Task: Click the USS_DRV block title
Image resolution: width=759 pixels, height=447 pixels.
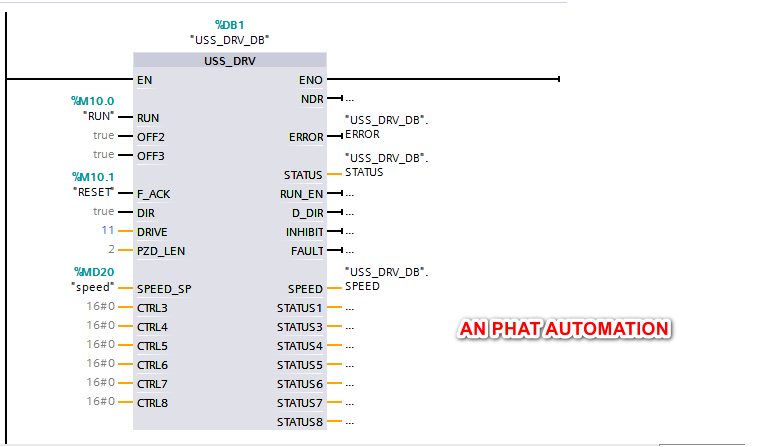Action: coord(229,61)
